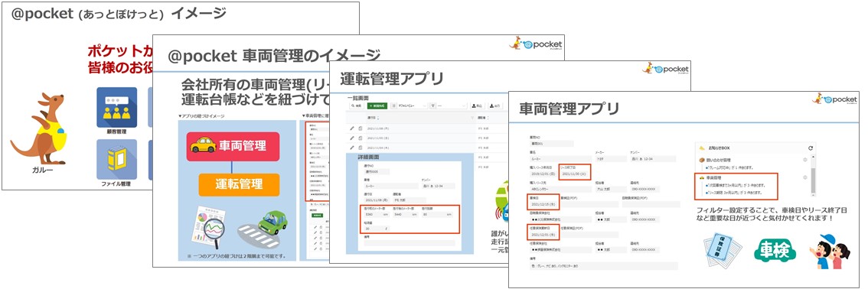Open the デフォルトビュー view dropdown
This screenshot has width=868, height=289.
pos(410,105)
